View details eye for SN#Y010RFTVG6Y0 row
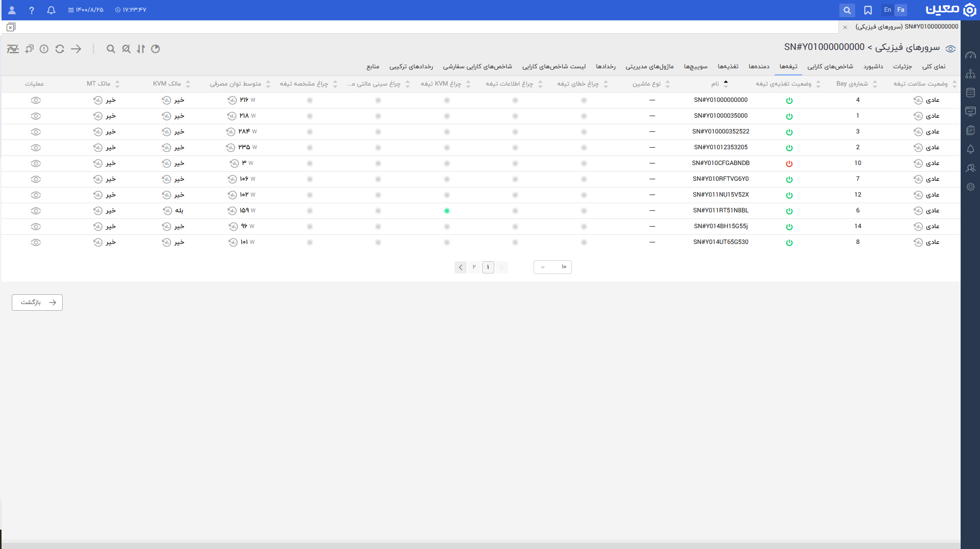Viewport: 980px width, 549px height. [36, 179]
